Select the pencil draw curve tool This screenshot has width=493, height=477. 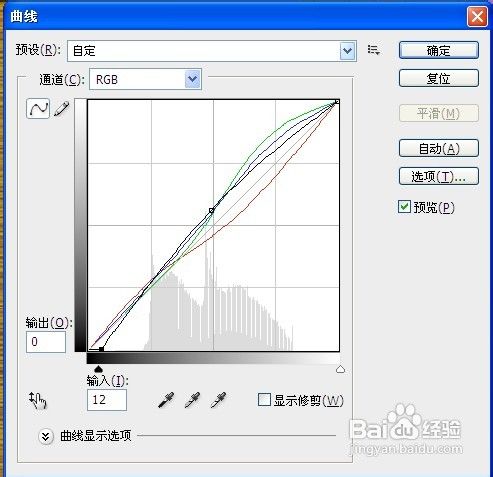61,109
